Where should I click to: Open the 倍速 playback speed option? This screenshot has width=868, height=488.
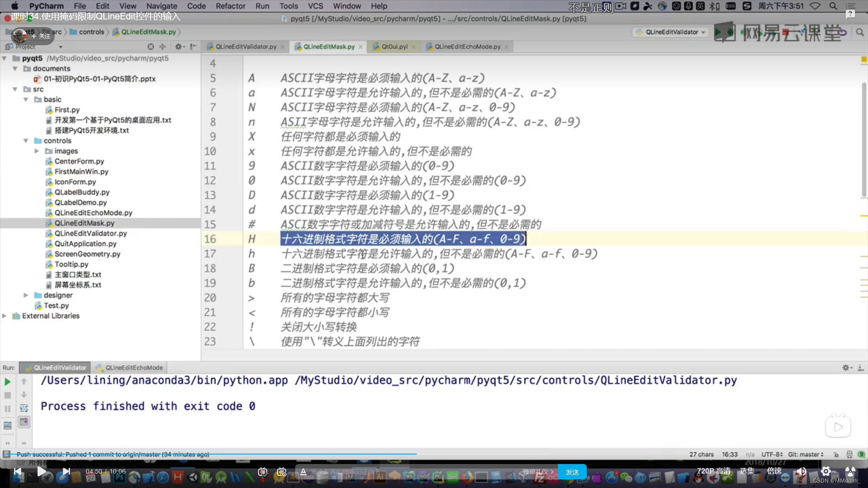[x=774, y=471]
